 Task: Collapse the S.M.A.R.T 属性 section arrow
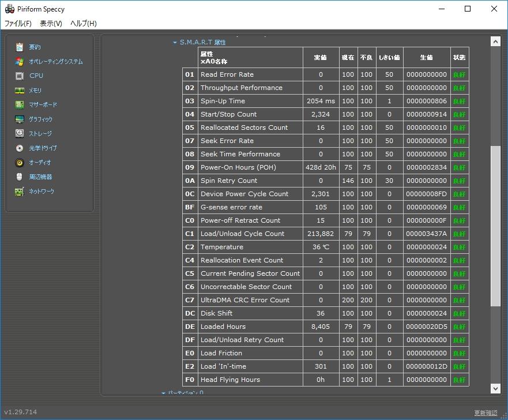point(175,43)
